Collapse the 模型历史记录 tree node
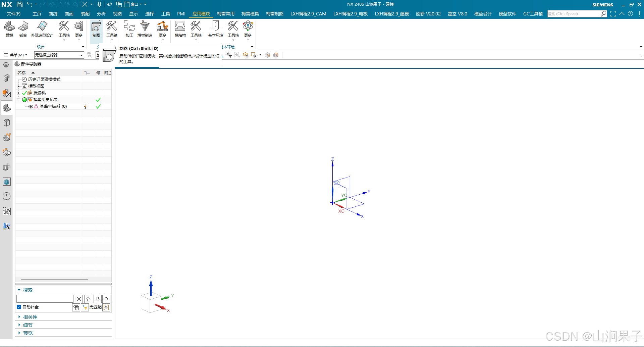This screenshot has height=347, width=644. click(19, 100)
